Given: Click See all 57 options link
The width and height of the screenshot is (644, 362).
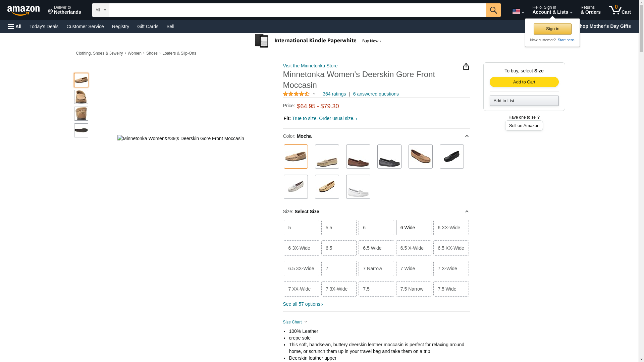Looking at the screenshot, I should (303, 304).
